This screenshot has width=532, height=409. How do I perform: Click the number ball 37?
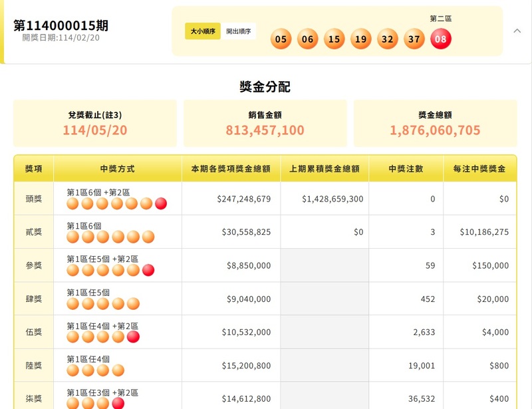[414, 39]
